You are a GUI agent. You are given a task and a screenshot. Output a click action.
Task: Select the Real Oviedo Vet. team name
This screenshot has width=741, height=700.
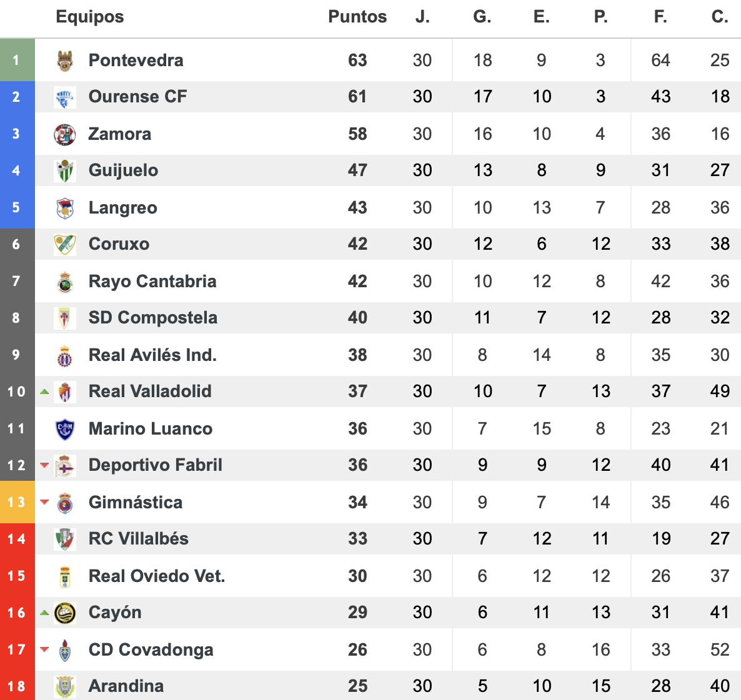click(156, 576)
